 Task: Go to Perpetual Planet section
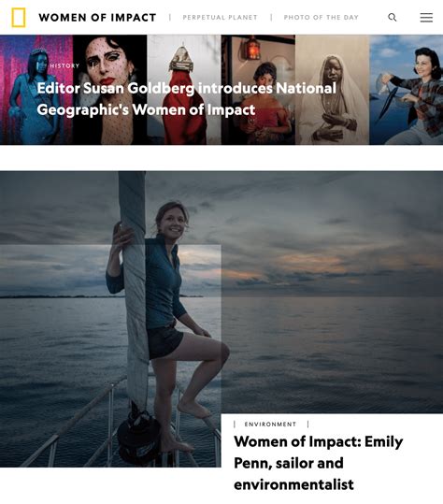click(220, 18)
